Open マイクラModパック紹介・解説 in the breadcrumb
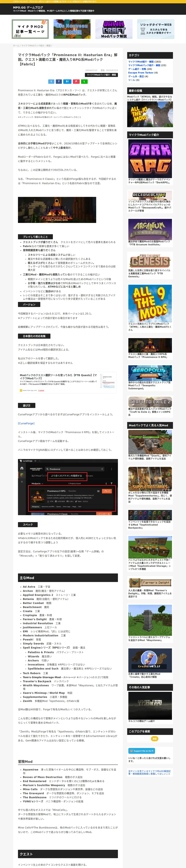Viewport: 186px width, 868px height. point(36,45)
